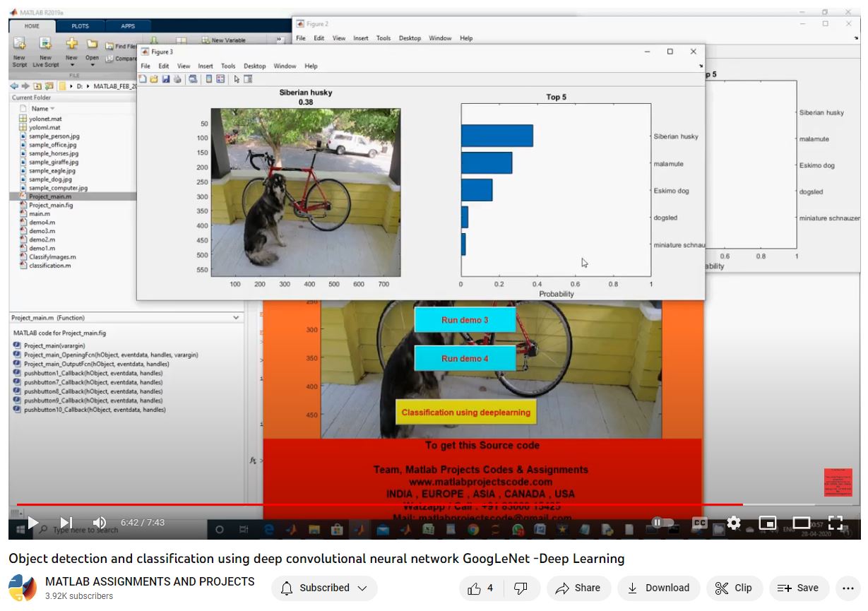The height and width of the screenshot is (611, 868).
Task: Click New Figure icon in Figure 3
Action: click(143, 79)
